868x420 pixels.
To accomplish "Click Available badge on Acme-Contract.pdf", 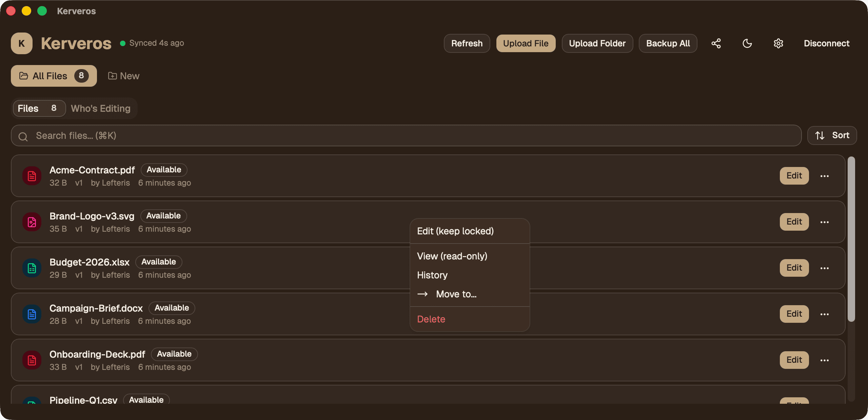I will (164, 170).
